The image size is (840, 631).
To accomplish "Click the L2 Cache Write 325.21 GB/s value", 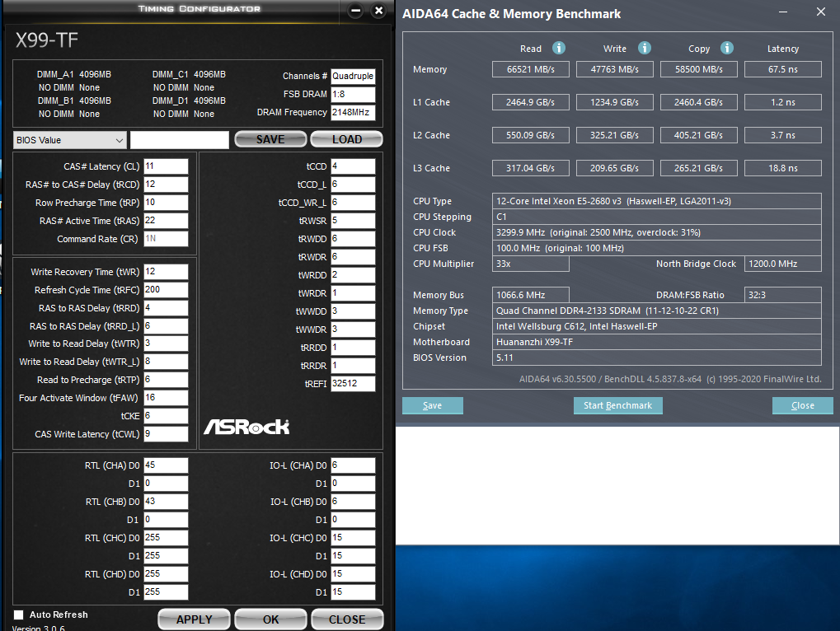I will [x=614, y=135].
